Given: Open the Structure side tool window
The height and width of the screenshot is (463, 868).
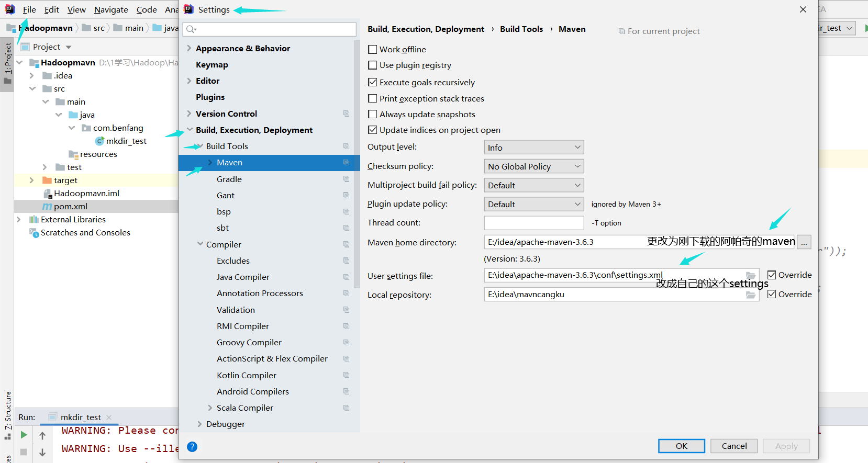Looking at the screenshot, I should click(x=7, y=415).
